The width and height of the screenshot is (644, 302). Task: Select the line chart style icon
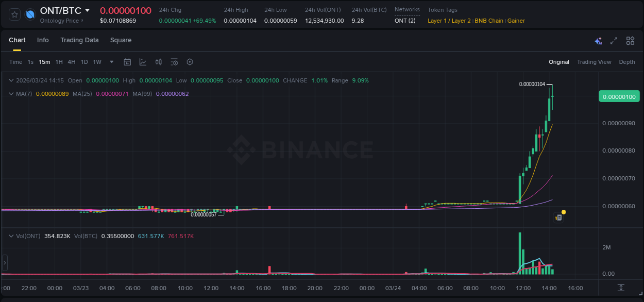[143, 62]
